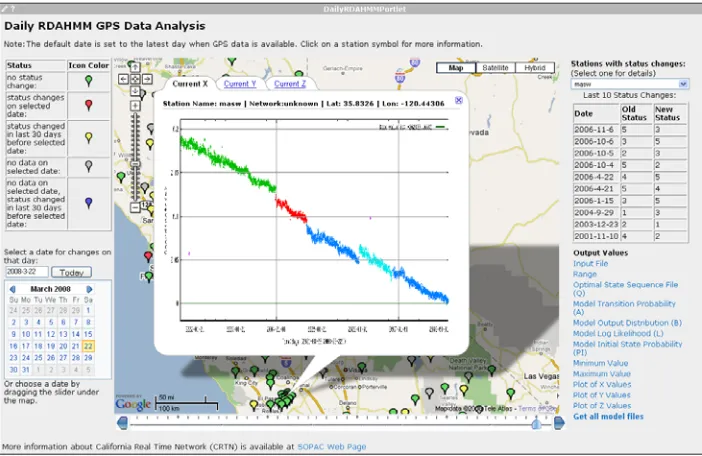Click the date slider track under map

(330, 423)
